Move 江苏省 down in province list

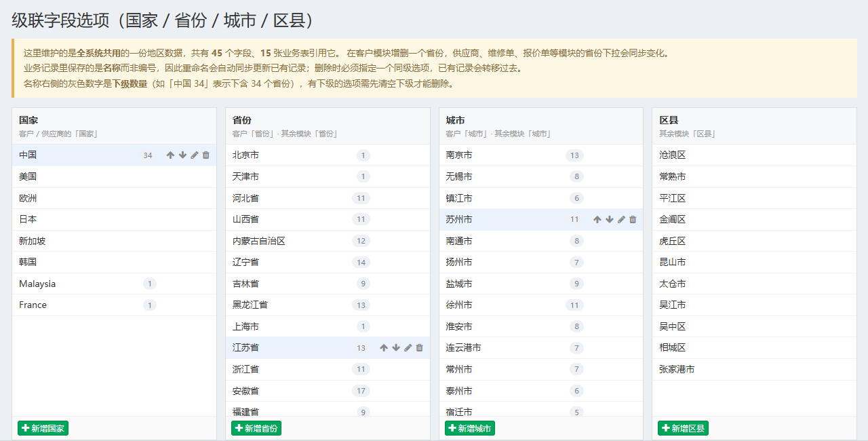396,348
